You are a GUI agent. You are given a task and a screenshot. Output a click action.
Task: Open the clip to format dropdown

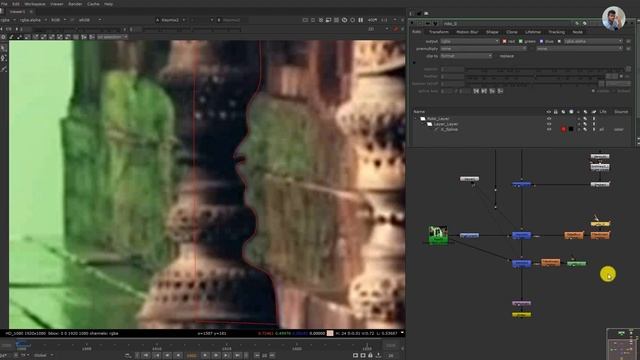[x=466, y=56]
